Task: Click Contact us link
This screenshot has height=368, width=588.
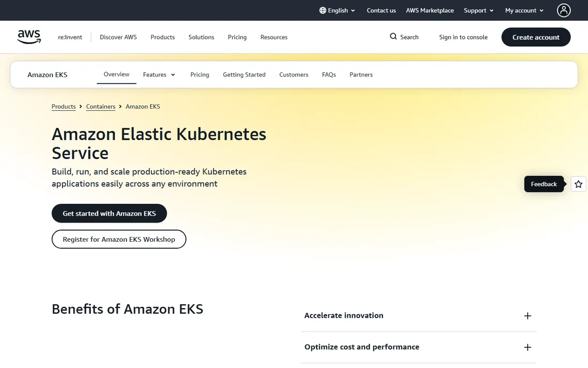Action: (381, 11)
